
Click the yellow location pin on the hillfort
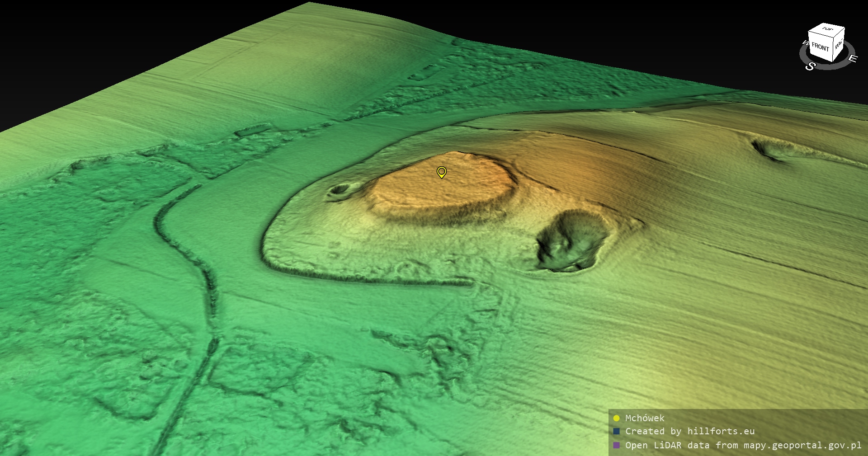tap(442, 172)
